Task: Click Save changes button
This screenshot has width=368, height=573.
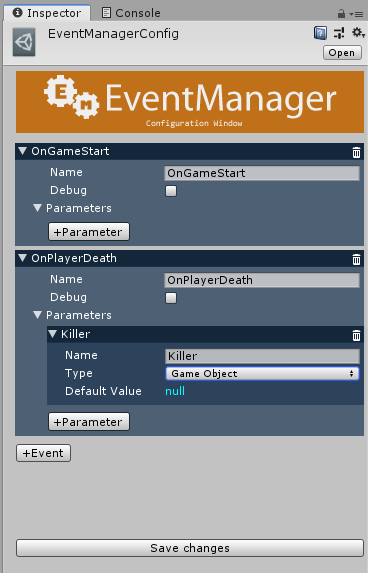Action: click(x=190, y=548)
